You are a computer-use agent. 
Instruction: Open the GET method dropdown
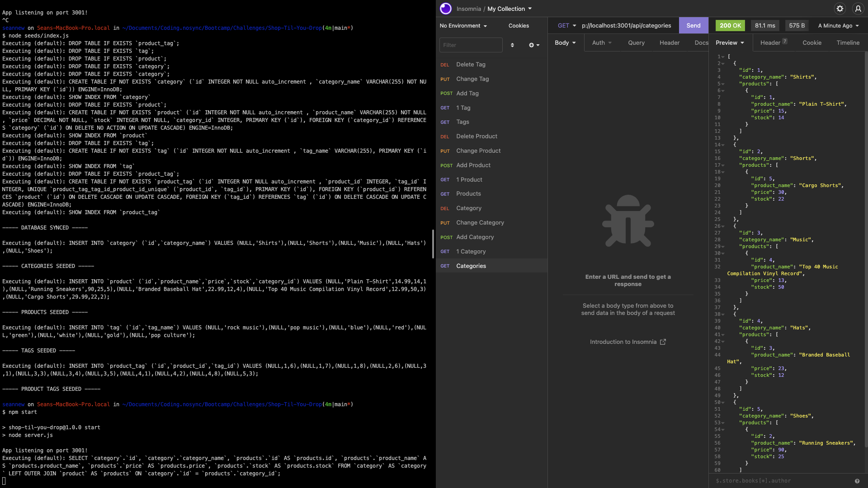click(x=566, y=26)
